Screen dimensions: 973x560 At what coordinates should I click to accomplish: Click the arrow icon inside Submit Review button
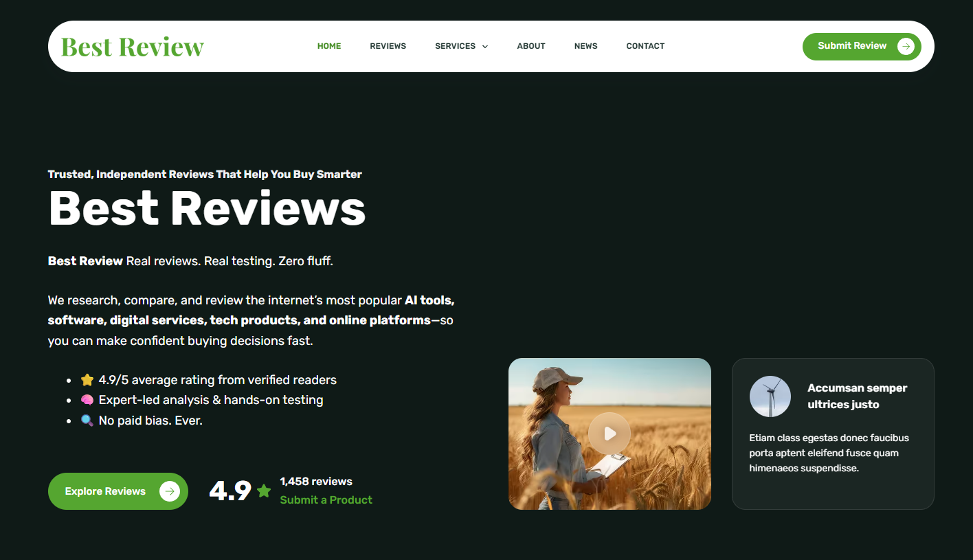coord(906,46)
